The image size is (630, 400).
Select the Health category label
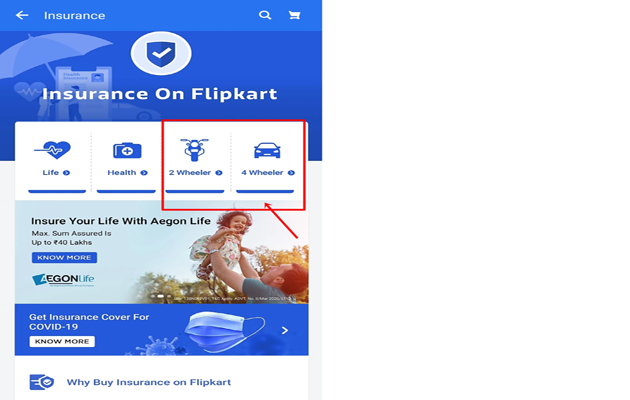pos(122,173)
